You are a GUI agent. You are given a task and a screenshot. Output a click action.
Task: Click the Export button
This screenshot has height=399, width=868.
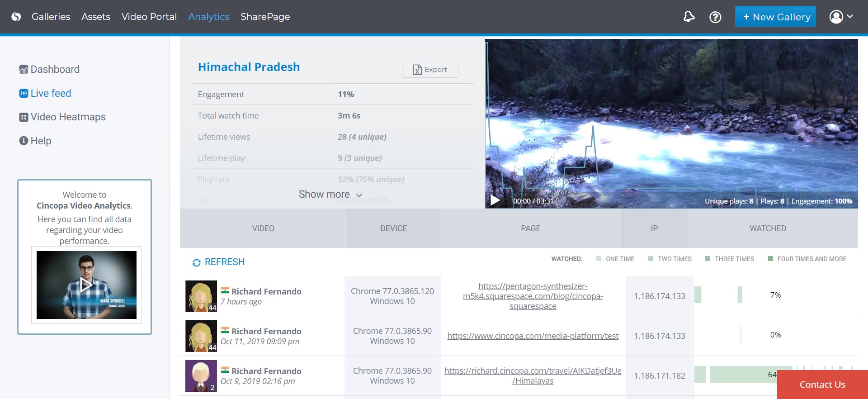point(429,69)
